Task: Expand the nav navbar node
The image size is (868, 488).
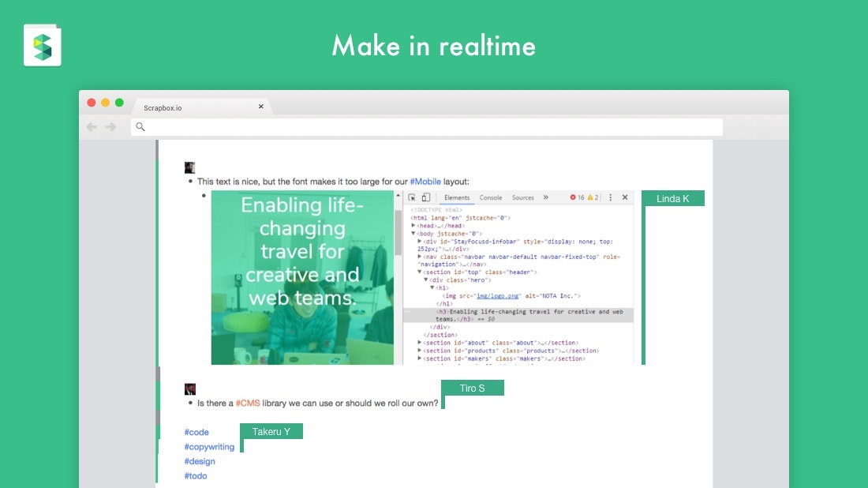Action: pyautogui.click(x=420, y=257)
